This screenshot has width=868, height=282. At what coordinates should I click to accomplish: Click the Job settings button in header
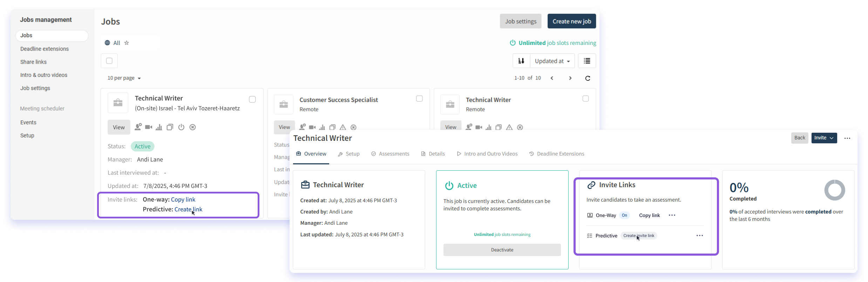(521, 21)
